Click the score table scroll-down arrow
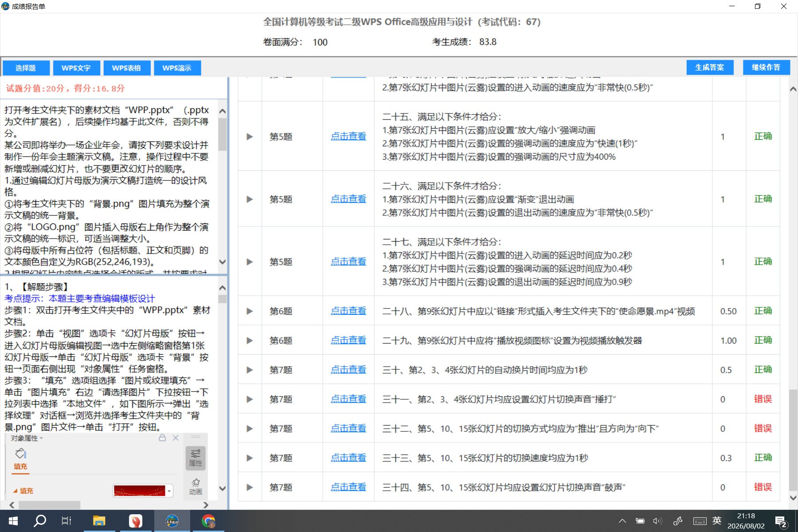 [x=793, y=498]
